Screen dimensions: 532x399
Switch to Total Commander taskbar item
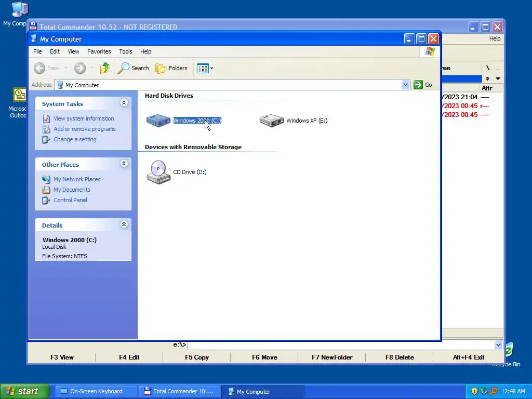pyautogui.click(x=179, y=392)
